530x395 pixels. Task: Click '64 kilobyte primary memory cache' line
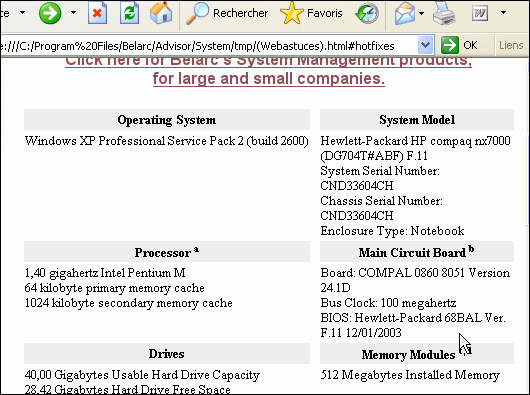click(115, 288)
